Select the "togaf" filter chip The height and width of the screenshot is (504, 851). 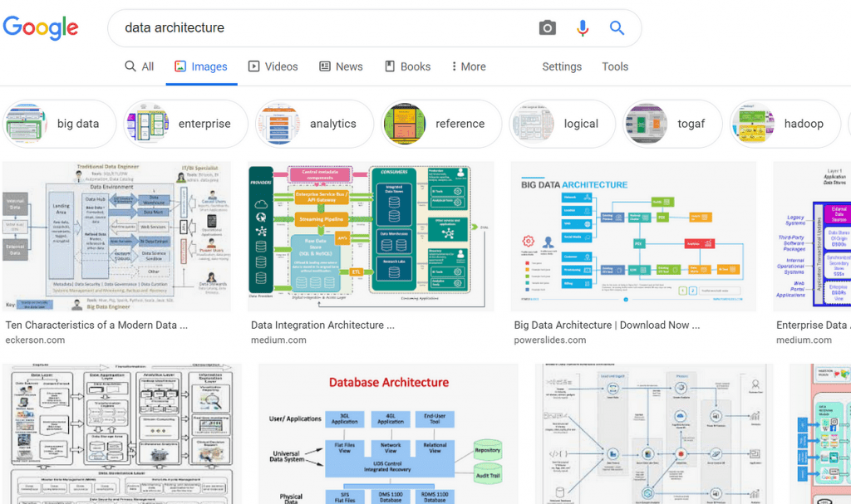tap(672, 124)
